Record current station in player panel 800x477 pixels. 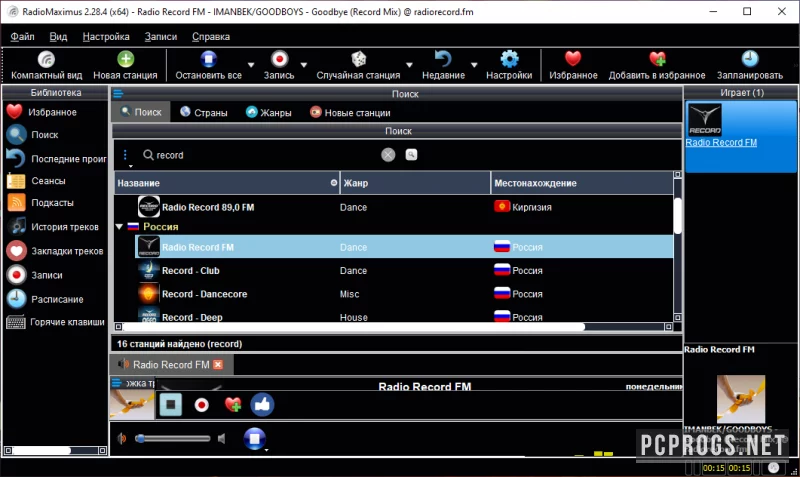pyautogui.click(x=202, y=405)
